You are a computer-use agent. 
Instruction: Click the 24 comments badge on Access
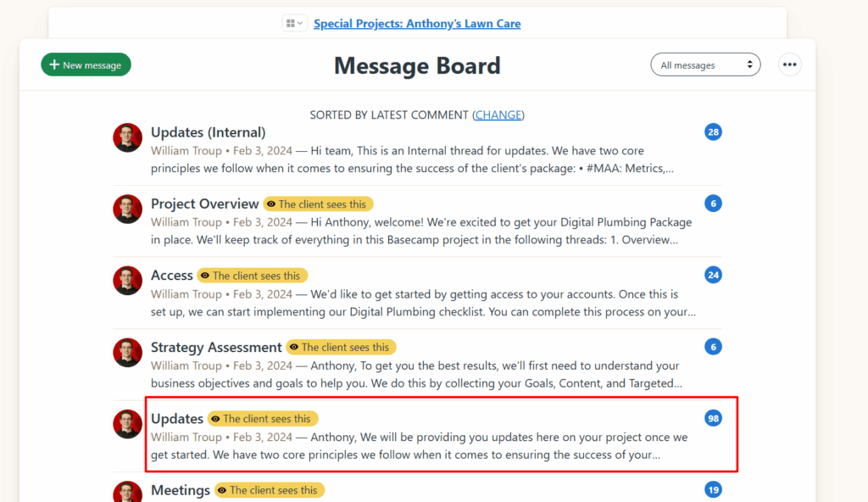point(713,275)
